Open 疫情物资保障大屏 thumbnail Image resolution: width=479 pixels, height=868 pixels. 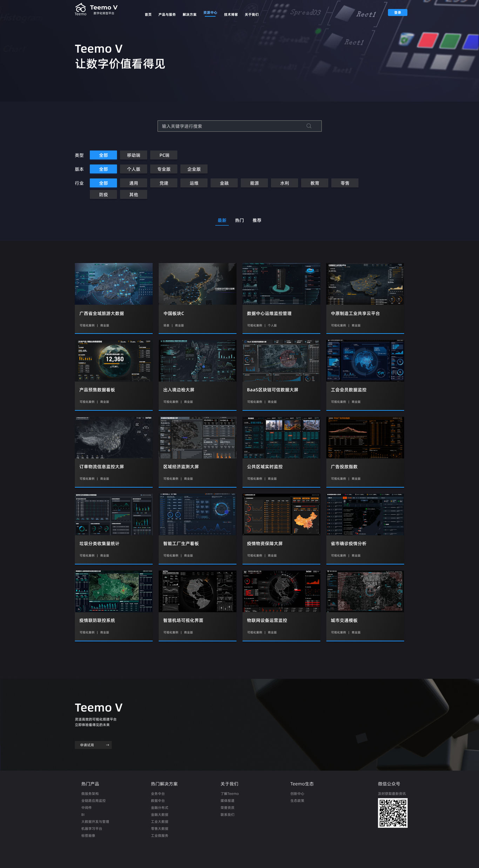click(281, 514)
